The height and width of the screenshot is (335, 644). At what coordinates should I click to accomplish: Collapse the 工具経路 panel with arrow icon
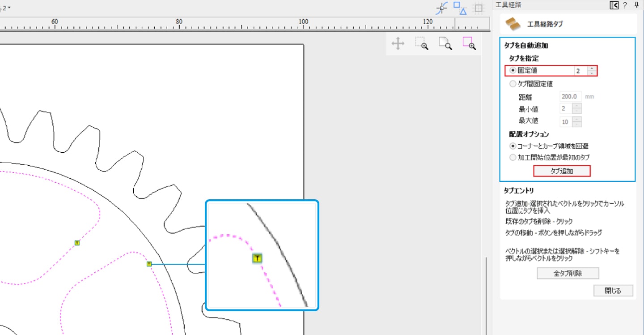click(614, 5)
